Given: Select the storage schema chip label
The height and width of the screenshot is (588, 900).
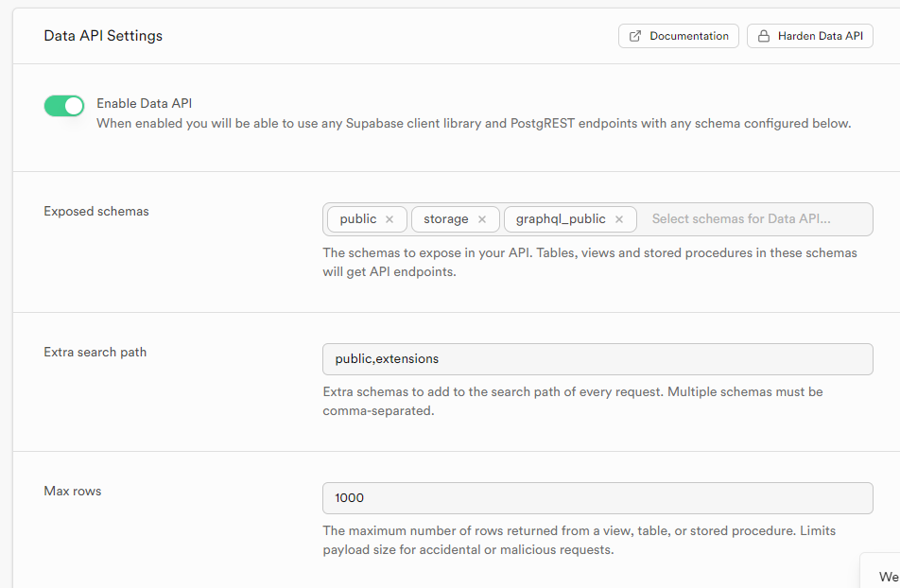Looking at the screenshot, I should point(446,219).
